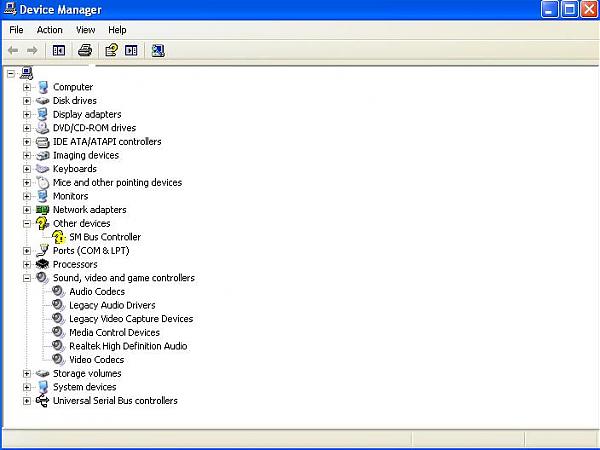Click the Keyboards icon
Image resolution: width=600 pixels, height=450 pixels.
[42, 169]
